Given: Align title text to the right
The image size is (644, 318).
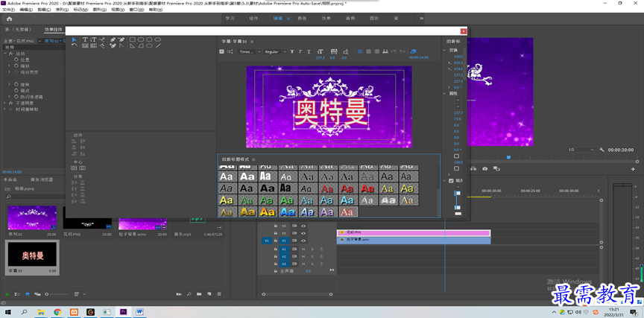Looking at the screenshot, I should point(376,51).
